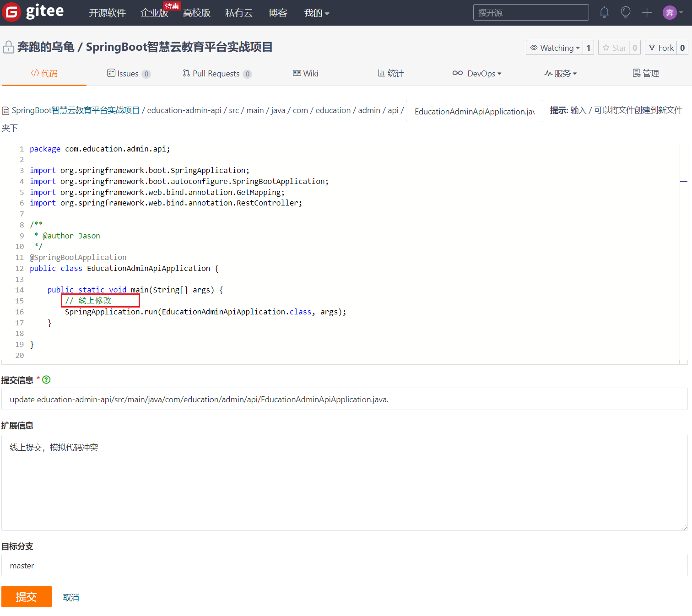Viewport: 692px width, 616px height.
Task: Open 私有云 in top navigation
Action: coord(239,13)
